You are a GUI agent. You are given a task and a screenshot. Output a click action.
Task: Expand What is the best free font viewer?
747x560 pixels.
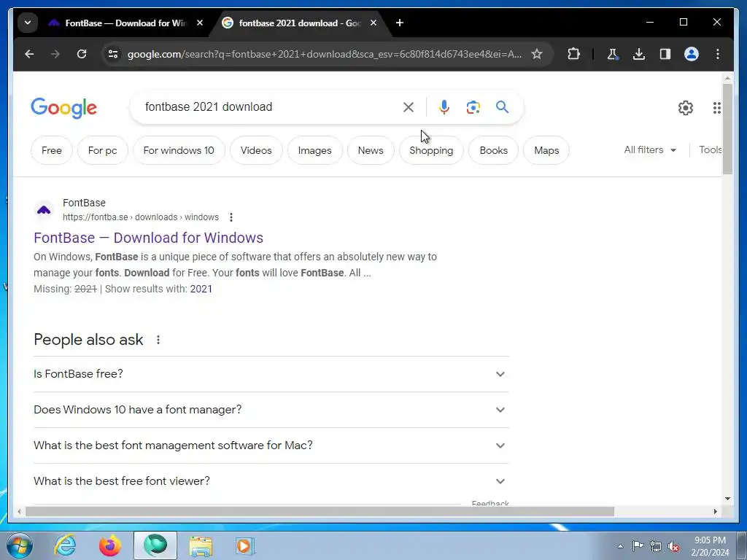click(271, 481)
